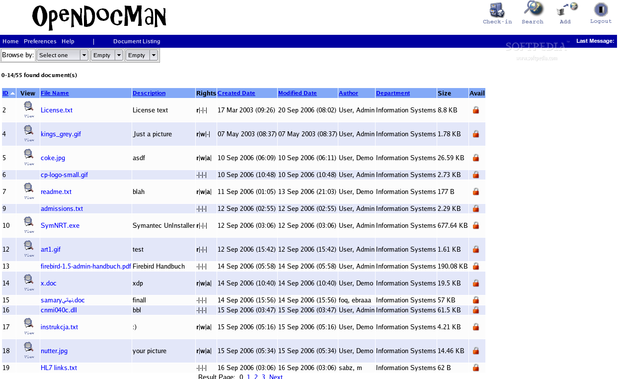Sort by Created Date column header
The height and width of the screenshot is (379, 620).
[236, 93]
